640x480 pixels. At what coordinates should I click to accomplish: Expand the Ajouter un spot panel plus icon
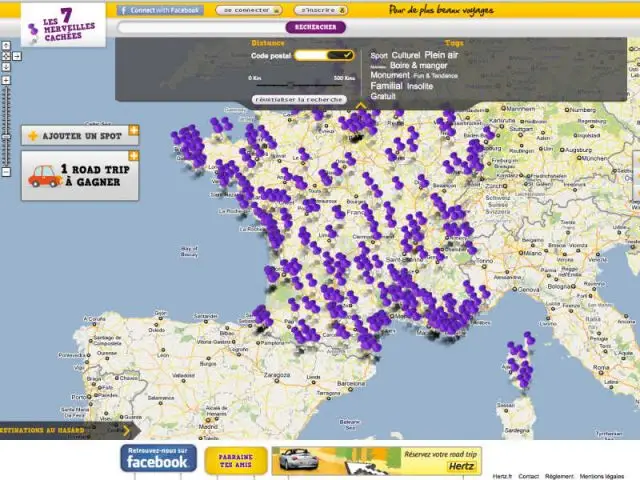point(134,130)
